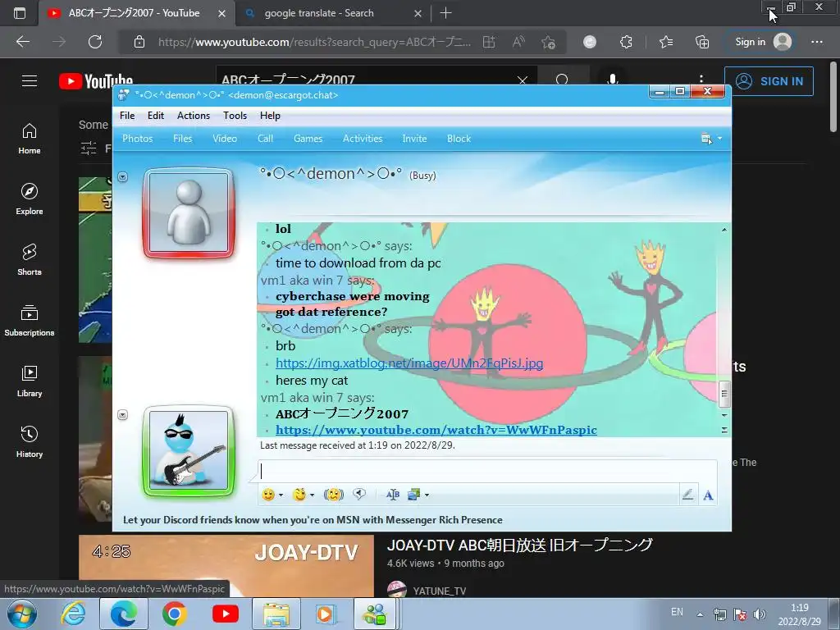The image size is (840, 630).
Task: Click Files in the Messenger toolbar
Action: tap(183, 139)
